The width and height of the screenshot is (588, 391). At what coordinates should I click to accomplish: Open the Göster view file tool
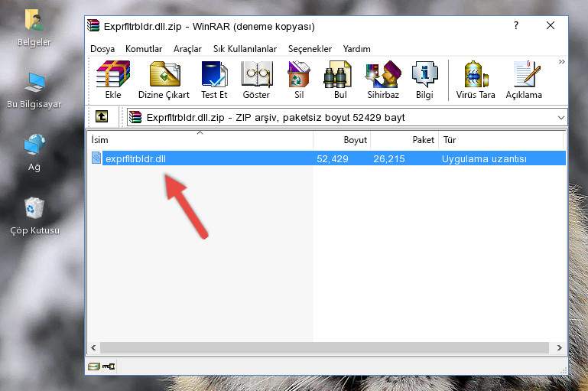point(256,80)
